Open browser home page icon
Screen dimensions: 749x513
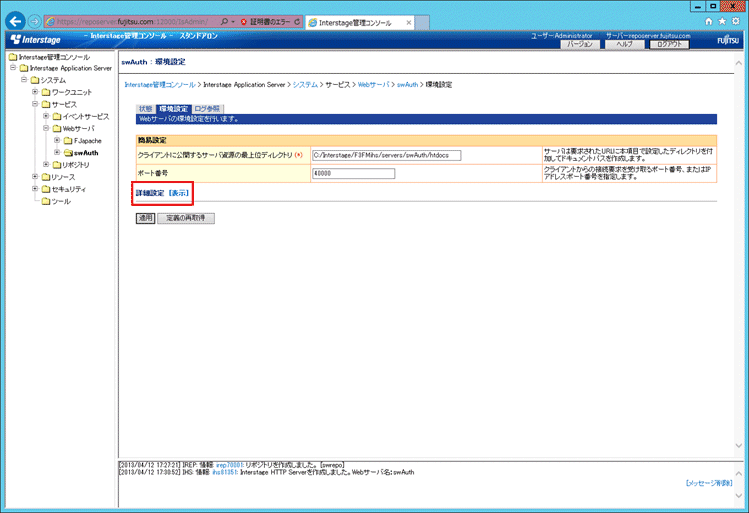click(709, 21)
